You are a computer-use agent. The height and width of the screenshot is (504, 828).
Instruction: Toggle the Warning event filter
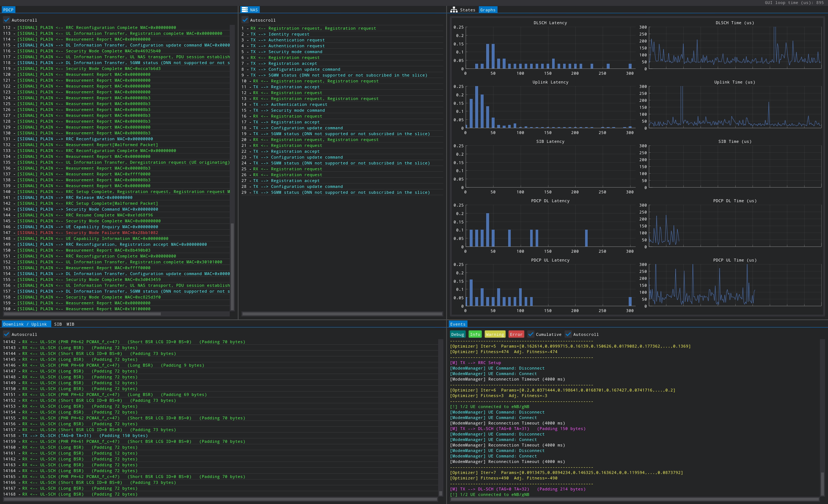pyautogui.click(x=495, y=334)
